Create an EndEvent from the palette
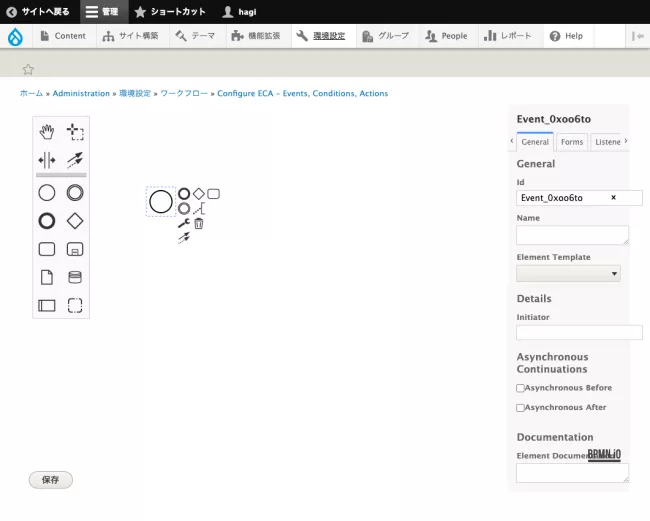The image size is (650, 521). pyautogui.click(x=47, y=221)
